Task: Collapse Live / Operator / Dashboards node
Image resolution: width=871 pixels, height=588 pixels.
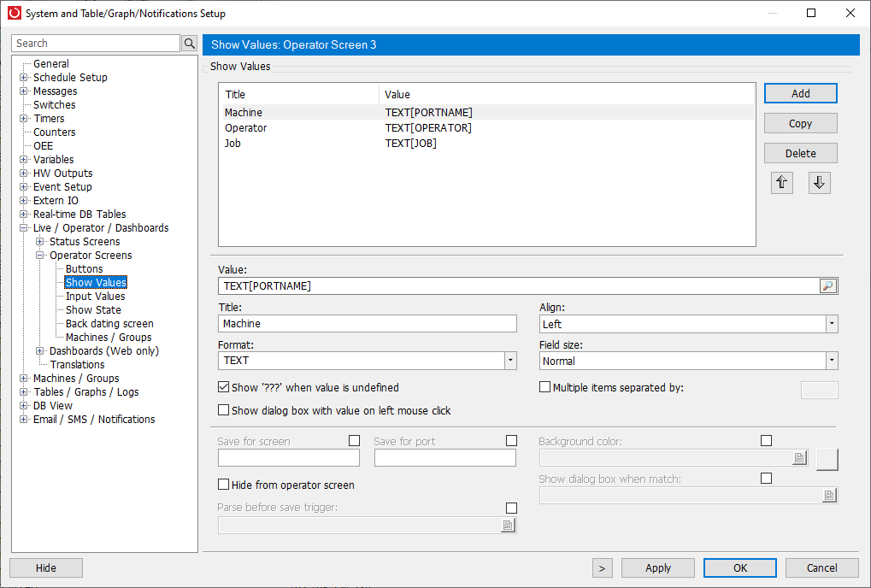Action: [x=23, y=227]
